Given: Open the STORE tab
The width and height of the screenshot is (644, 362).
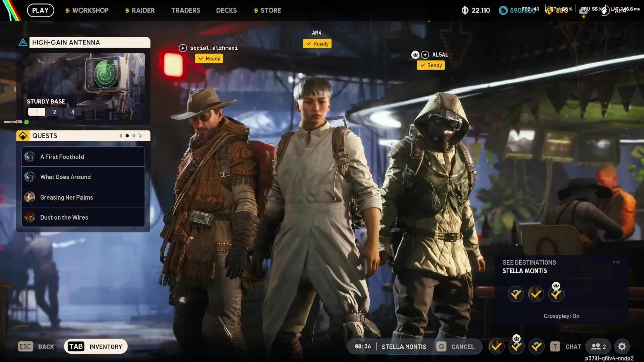Looking at the screenshot, I should pos(271,10).
